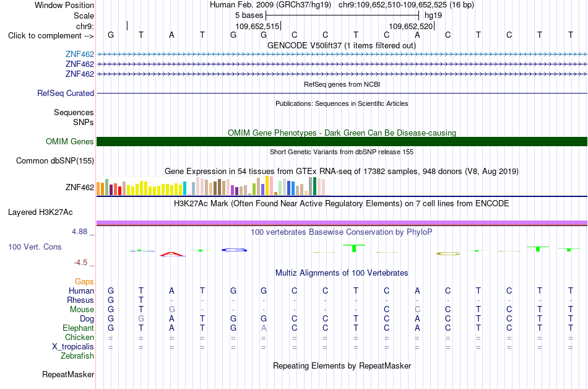
Task: Open 100 vertebrates Basewise Conservation by PhyloP title
Action: point(342,232)
